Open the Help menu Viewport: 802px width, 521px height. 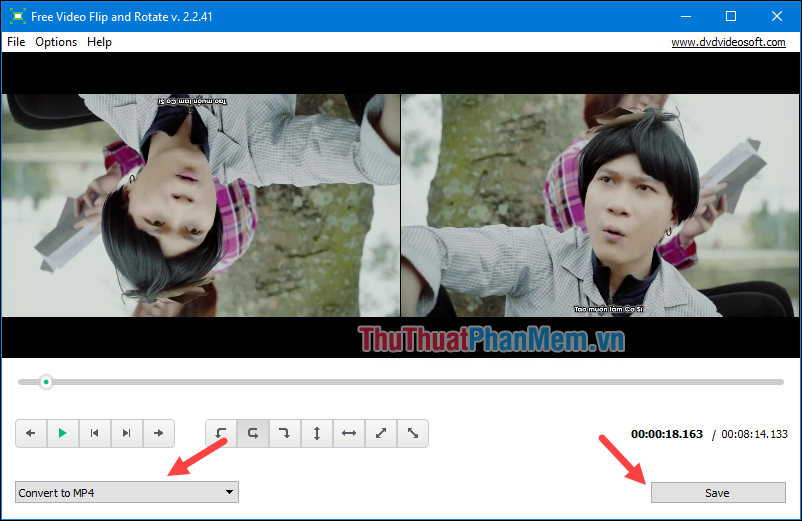pyautogui.click(x=99, y=42)
